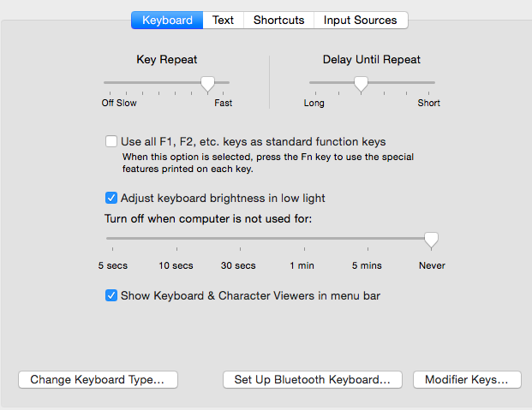The image size is (532, 410).
Task: Open the Text tab
Action: tap(223, 20)
